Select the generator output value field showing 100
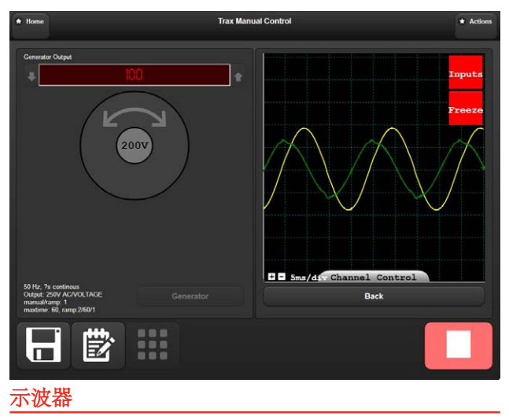This screenshot has height=420, width=509. coord(134,76)
